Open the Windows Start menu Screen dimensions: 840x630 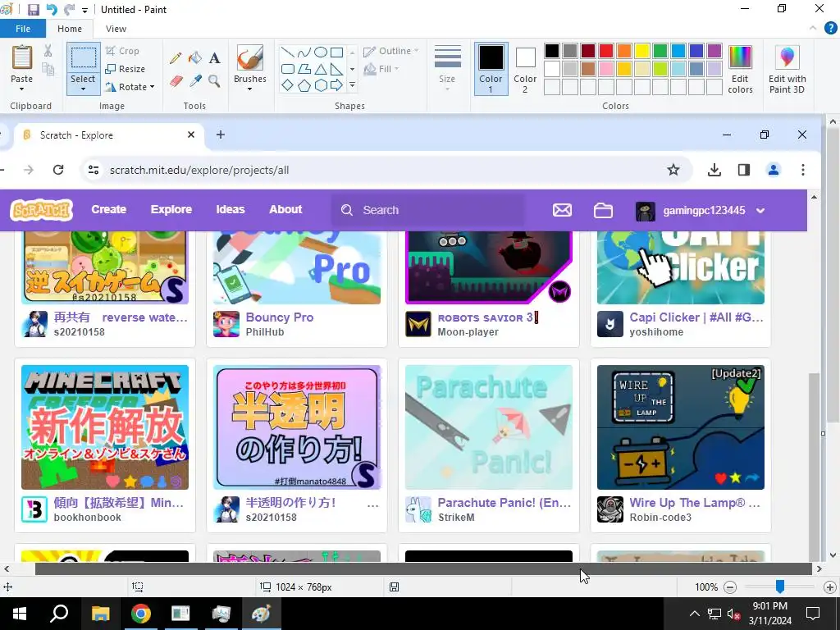click(20, 614)
